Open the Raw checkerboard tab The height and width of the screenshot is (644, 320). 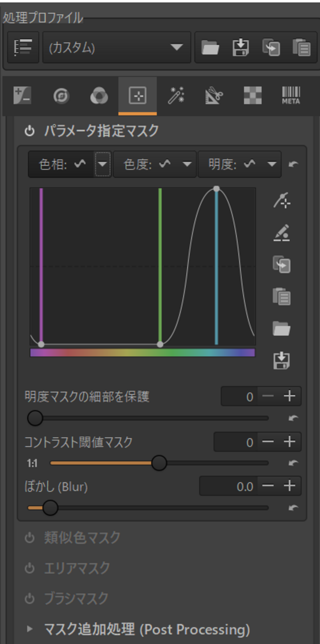(253, 95)
